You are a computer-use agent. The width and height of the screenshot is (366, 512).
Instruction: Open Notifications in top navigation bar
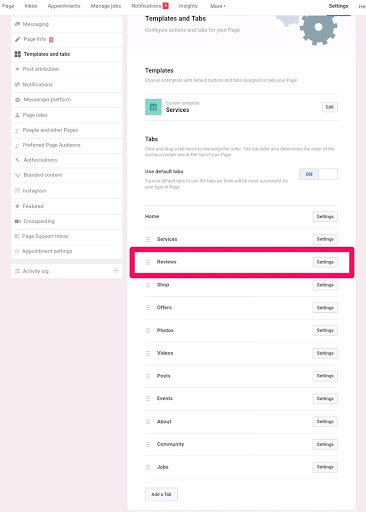(146, 6)
